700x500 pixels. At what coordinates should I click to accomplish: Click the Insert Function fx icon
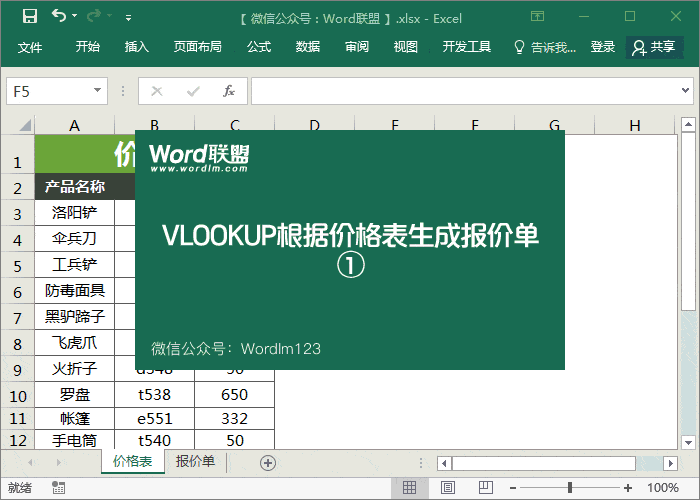pos(229,91)
